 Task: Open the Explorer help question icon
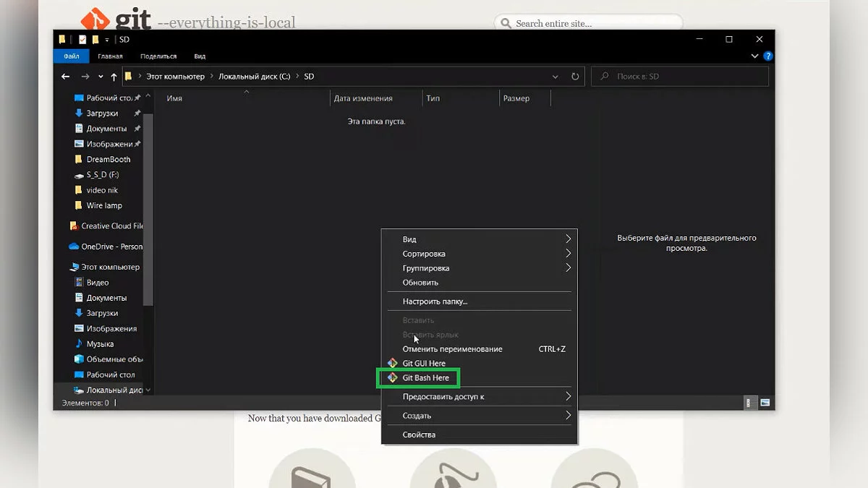pyautogui.click(x=768, y=56)
